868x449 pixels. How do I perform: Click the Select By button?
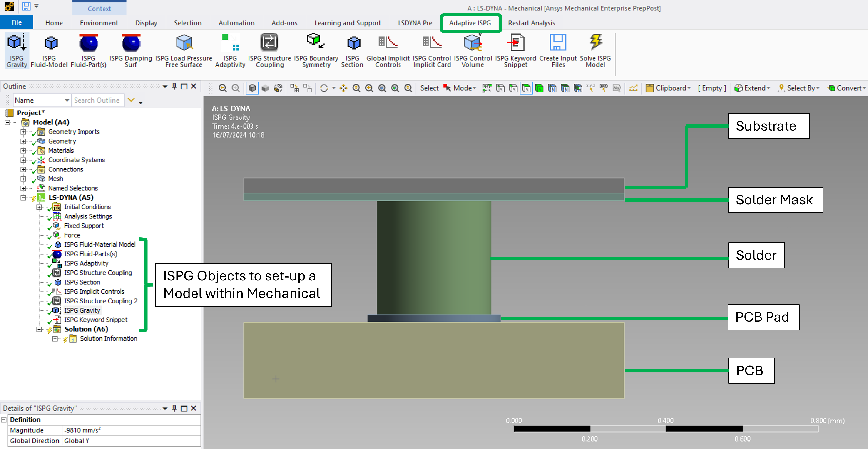point(798,88)
